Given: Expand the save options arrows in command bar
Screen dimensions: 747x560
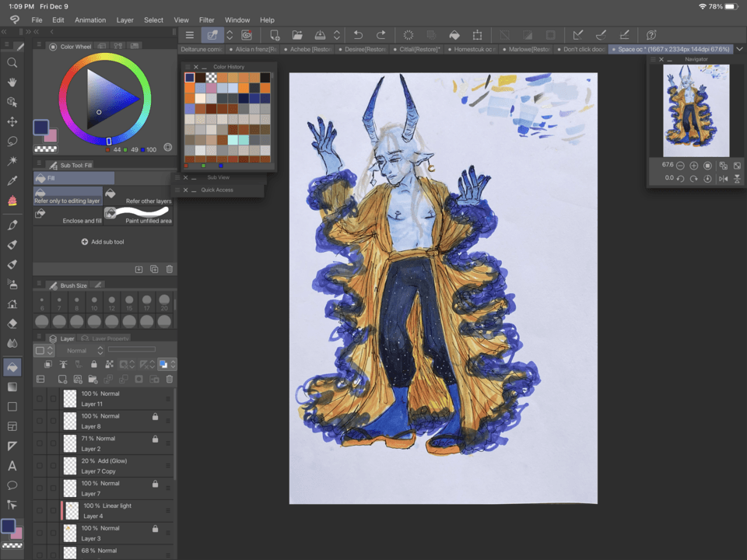Looking at the screenshot, I should [x=337, y=35].
